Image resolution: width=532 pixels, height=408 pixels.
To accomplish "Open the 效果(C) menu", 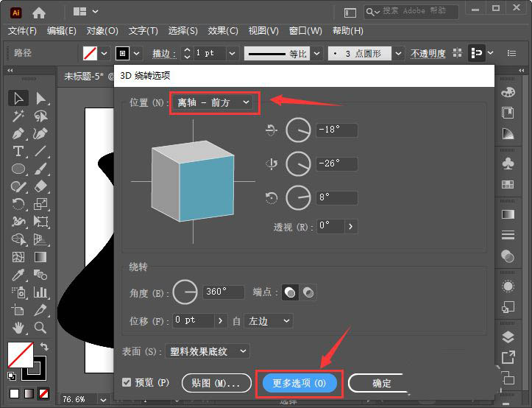I will tap(223, 31).
